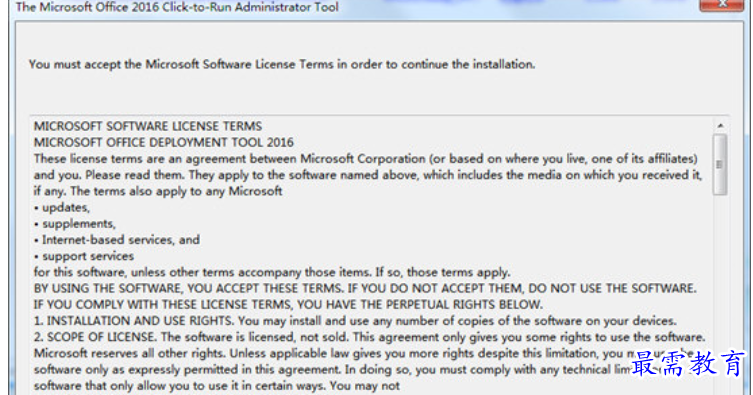Click the line 'MICROSOFT OFFICE DEPLOYMENT TOOL 2016'
The width and height of the screenshot is (753, 395).
(x=163, y=143)
